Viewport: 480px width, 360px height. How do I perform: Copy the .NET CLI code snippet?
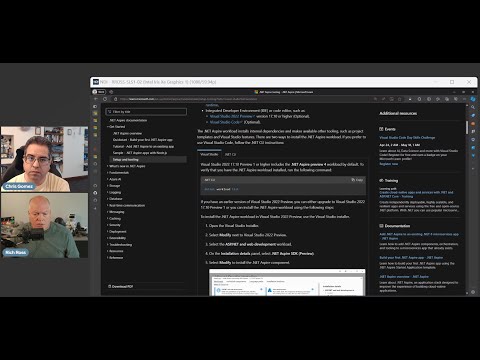(x=357, y=180)
